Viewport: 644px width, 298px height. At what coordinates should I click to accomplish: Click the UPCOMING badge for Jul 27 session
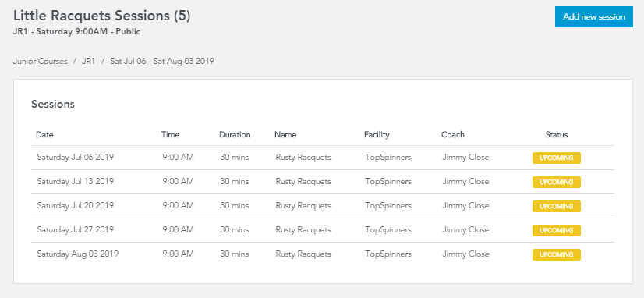click(557, 231)
